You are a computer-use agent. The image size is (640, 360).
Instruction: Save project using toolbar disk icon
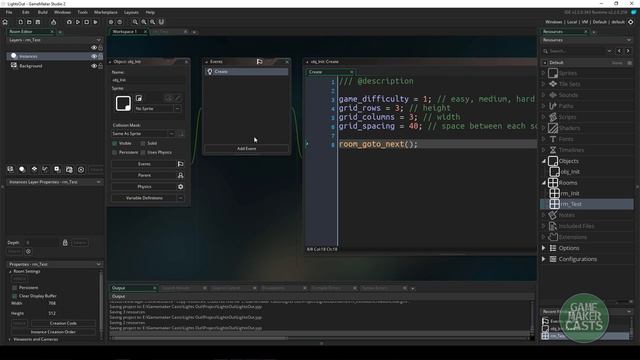click(x=38, y=22)
